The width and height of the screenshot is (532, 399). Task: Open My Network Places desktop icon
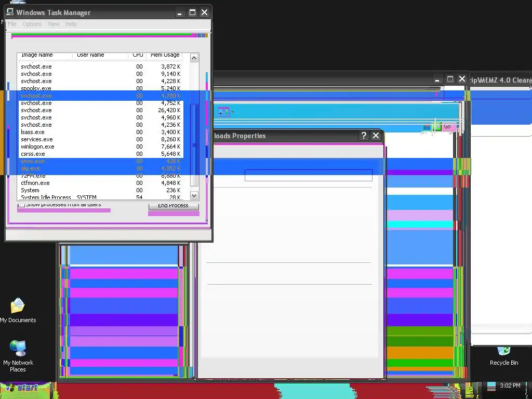coord(18,356)
